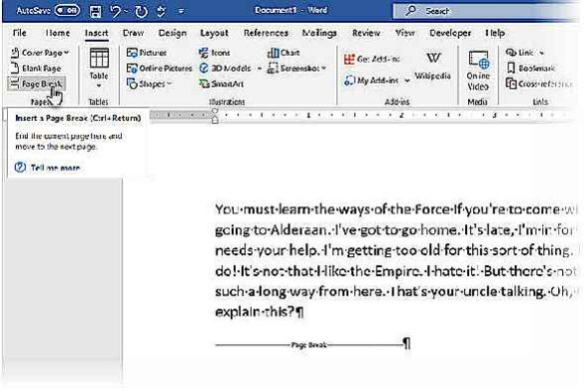Open the File tab

coord(19,33)
